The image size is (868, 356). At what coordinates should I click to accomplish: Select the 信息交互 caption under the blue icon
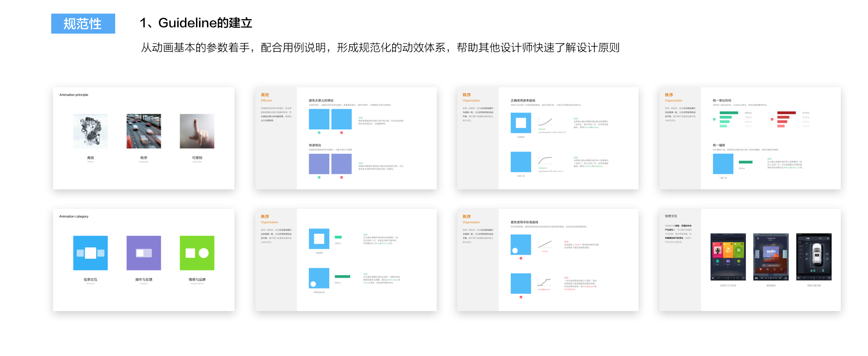click(91, 280)
